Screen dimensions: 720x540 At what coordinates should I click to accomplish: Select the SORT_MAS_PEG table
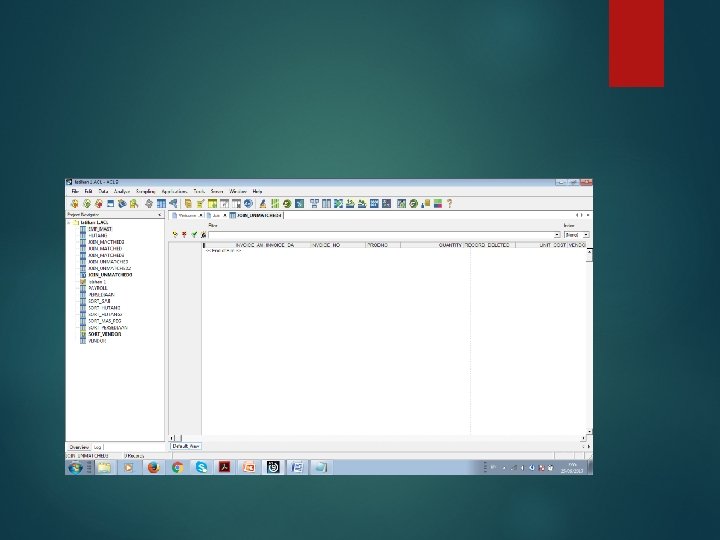[105, 321]
